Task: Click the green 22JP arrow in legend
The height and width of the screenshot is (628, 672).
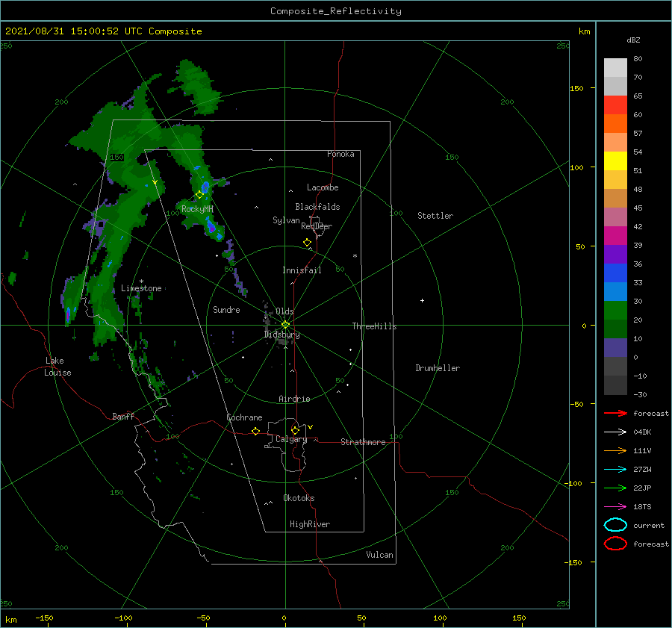Action: point(615,488)
